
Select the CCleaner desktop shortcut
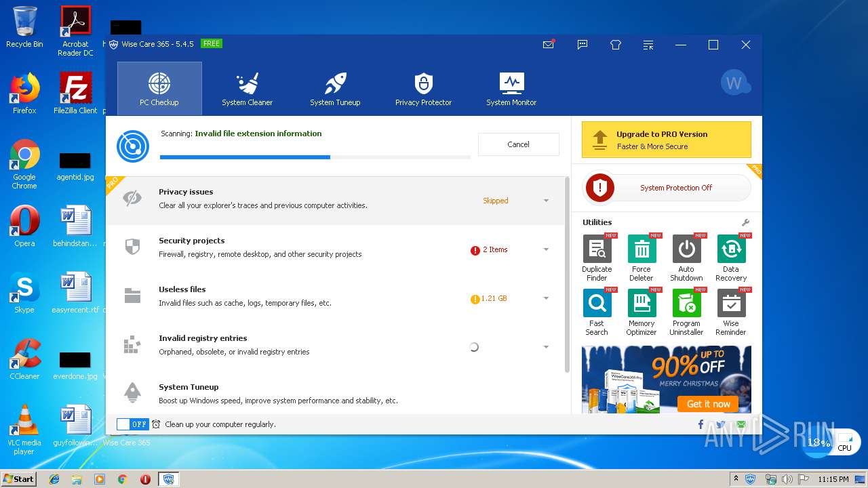[x=24, y=359]
